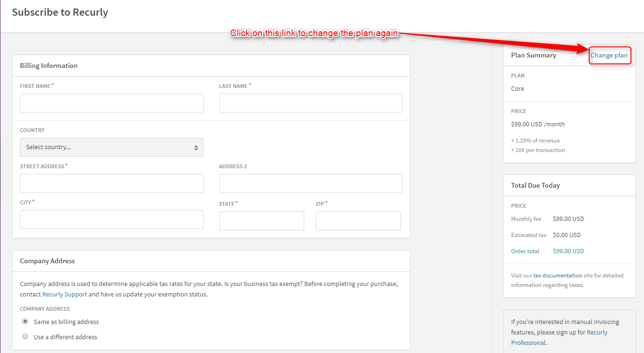644x353 pixels.
Task: Click the City input field
Action: 112,219
